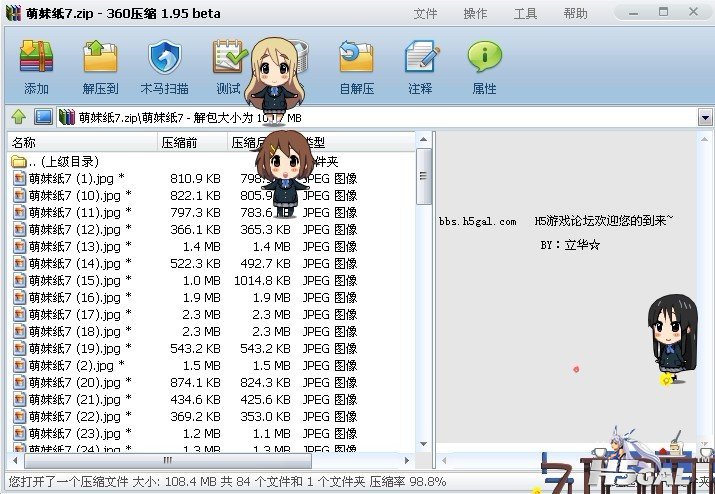Click the file list scroll-down arrow
Image resolution: width=715 pixels, height=494 pixels.
[424, 444]
